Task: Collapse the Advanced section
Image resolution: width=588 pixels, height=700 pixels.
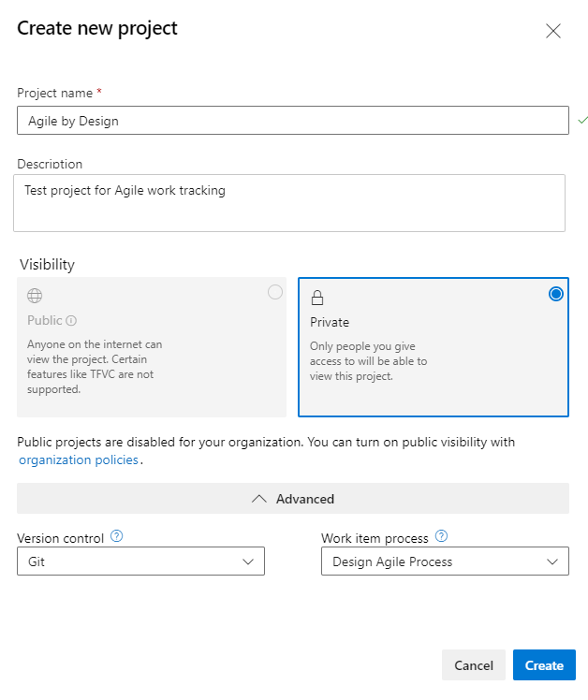Action: click(293, 499)
